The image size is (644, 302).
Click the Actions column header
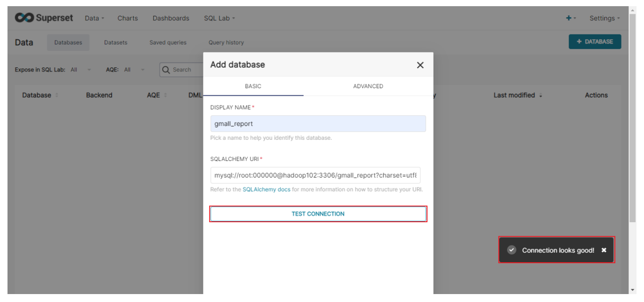click(x=596, y=95)
